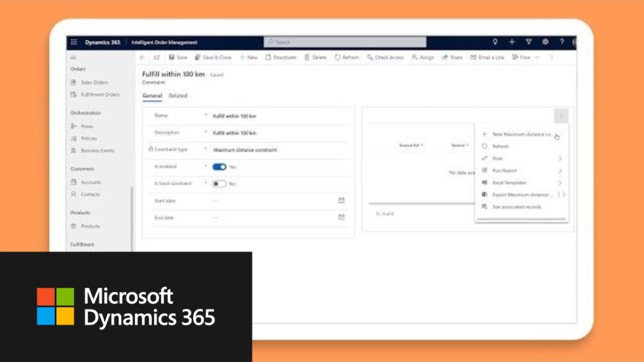The height and width of the screenshot is (362, 644).
Task: Open the Flows page under Orchestration
Action: point(88,125)
